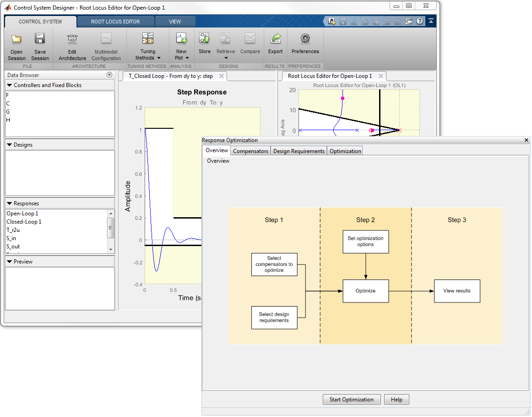Open the Design Requirements tab
Image resolution: width=532 pixels, height=417 pixels.
299,151
